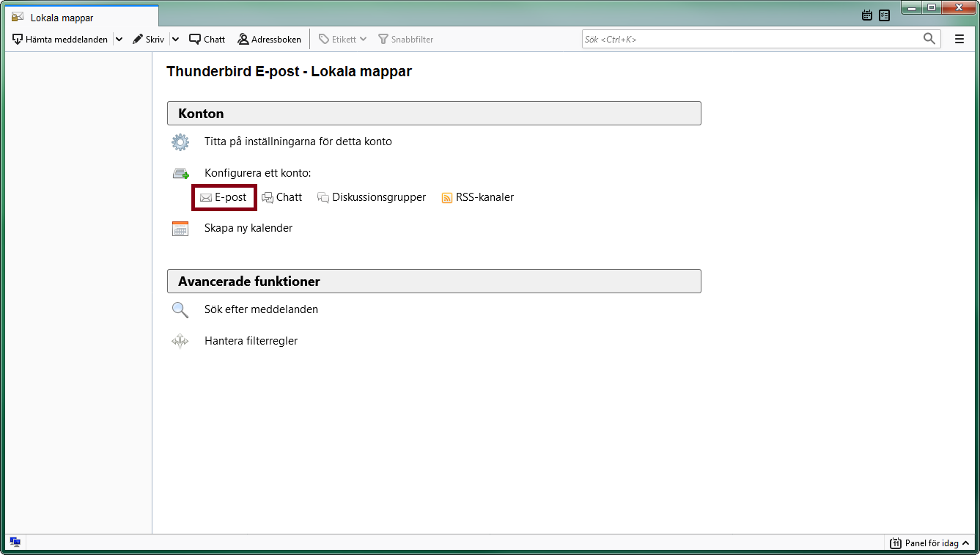This screenshot has height=555, width=980.
Task: Click Skapa ny kalender
Action: point(248,228)
